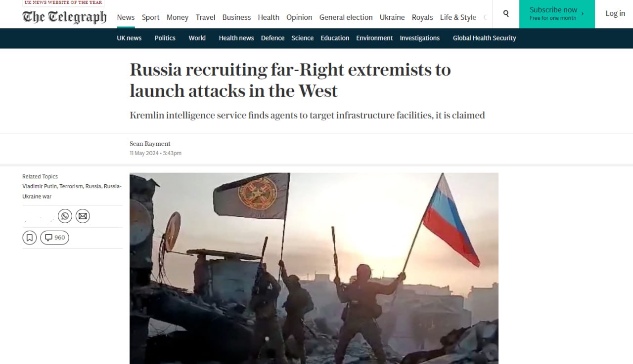Share article via WhatsApp icon
This screenshot has height=364, width=633.
[x=65, y=216]
